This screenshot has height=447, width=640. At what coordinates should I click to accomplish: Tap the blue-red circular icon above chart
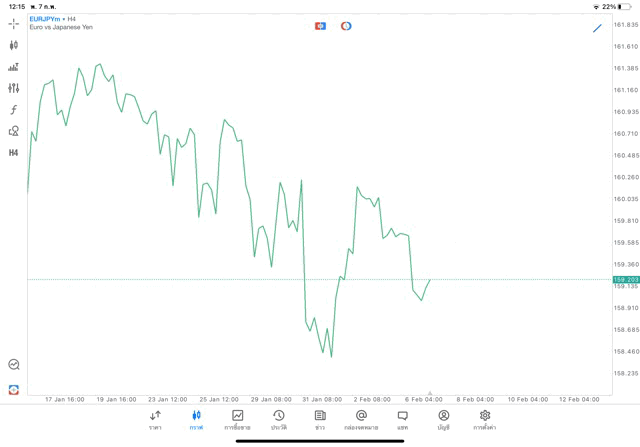click(346, 26)
